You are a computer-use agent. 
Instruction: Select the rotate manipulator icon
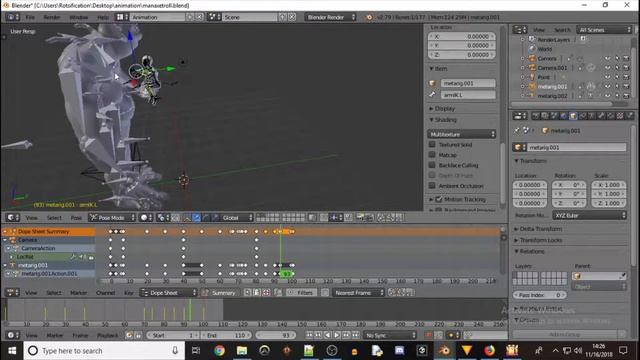pyautogui.click(x=206, y=218)
